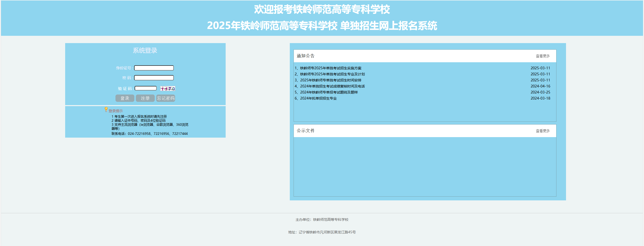This screenshot has width=644, height=246.
Task: Click the 忘记密码 forgot password button
Action: [x=166, y=98]
